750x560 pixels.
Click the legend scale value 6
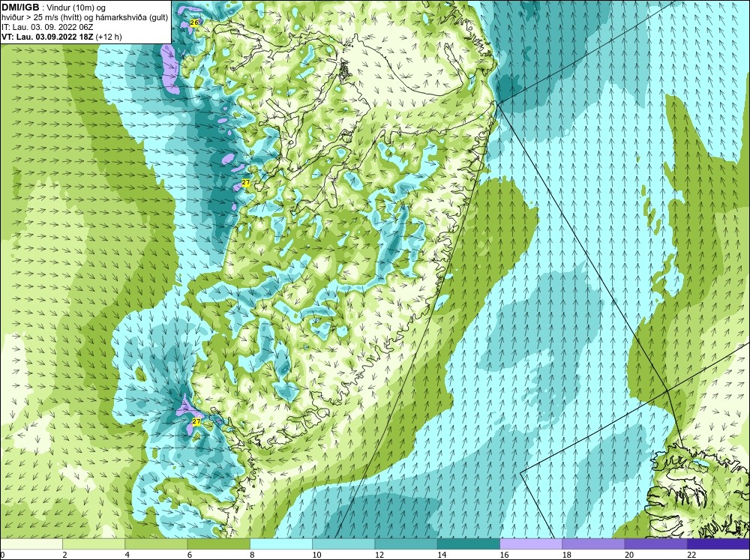(x=190, y=555)
